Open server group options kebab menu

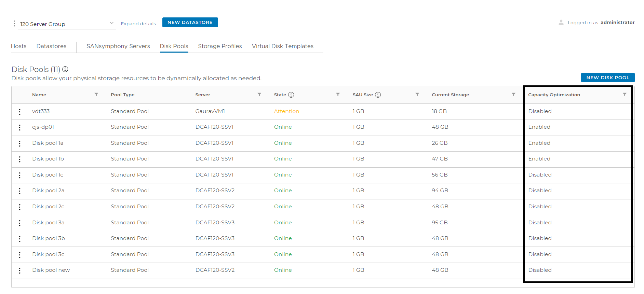point(14,24)
